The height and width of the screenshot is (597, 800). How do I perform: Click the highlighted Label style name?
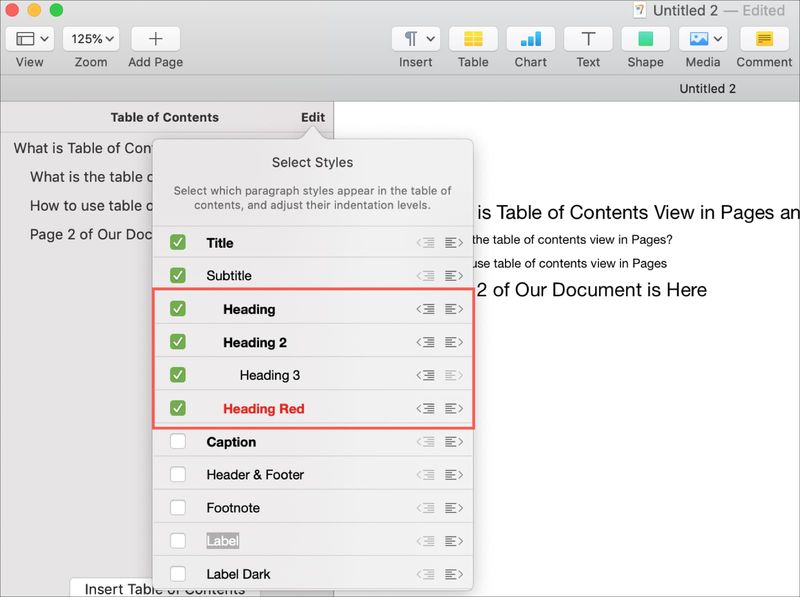222,541
